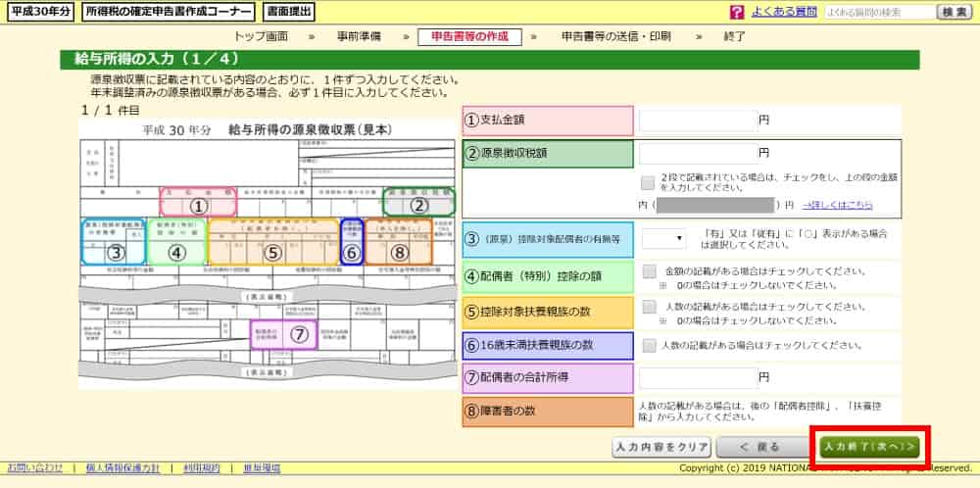Enable the 控除対象扶養親族の数 checkbox
Screen dimensions: 980x488
(x=649, y=307)
